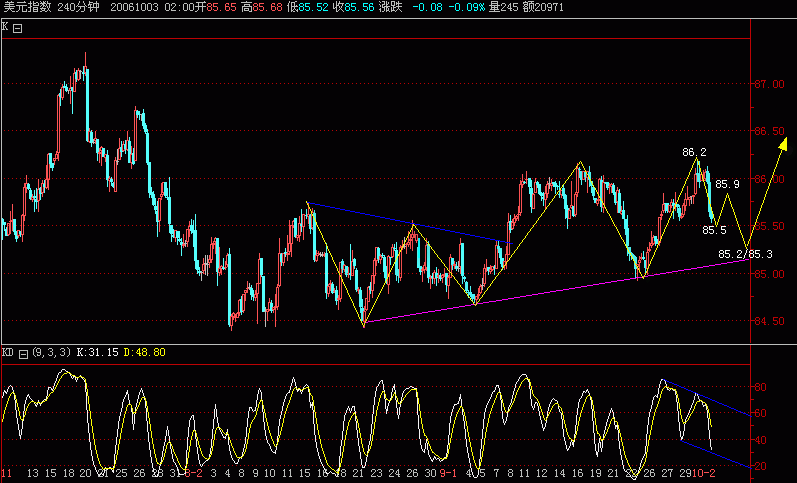Click the 86.00 price axis label
797x483 pixels.
click(769, 179)
